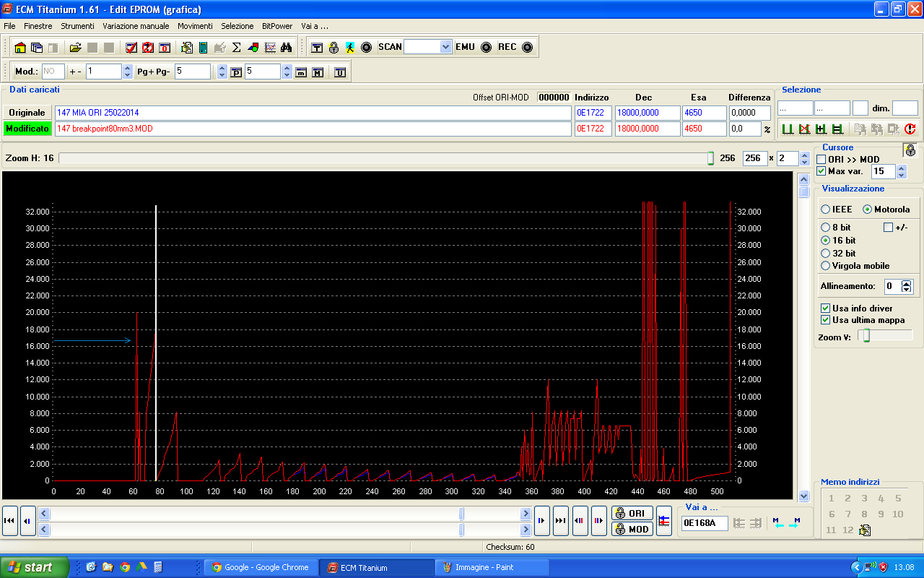The width and height of the screenshot is (924, 578).
Task: Open the SCAN dropdown list
Action: click(445, 47)
